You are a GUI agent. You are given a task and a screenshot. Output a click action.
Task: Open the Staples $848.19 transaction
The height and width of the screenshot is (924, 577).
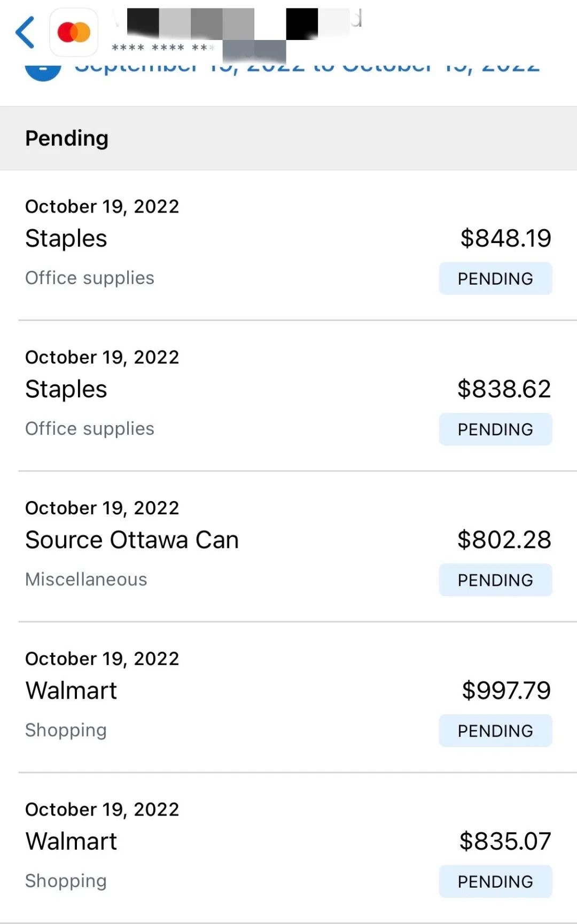[x=288, y=246]
